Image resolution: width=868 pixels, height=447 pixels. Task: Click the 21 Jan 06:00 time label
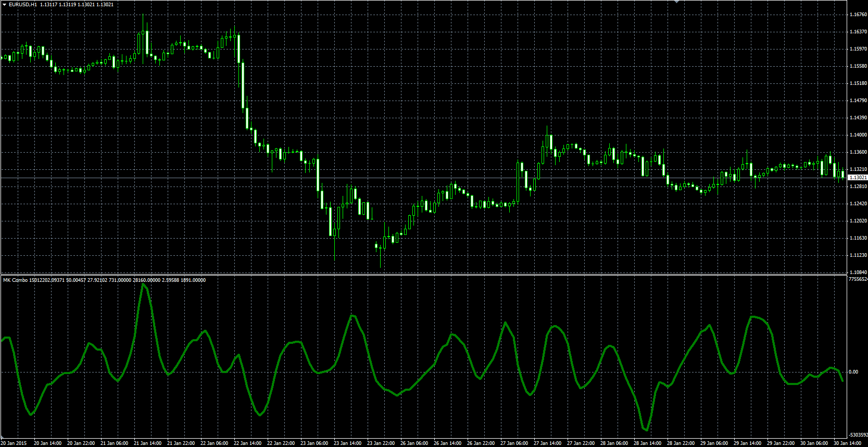coord(114,443)
